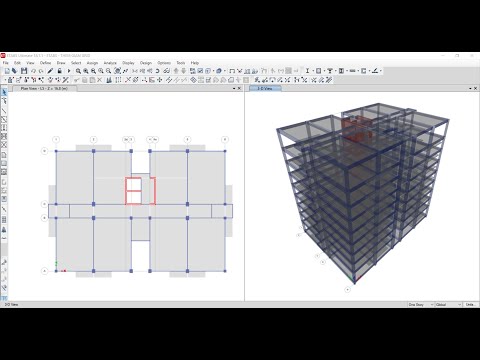Open the Help menu

[x=195, y=63]
